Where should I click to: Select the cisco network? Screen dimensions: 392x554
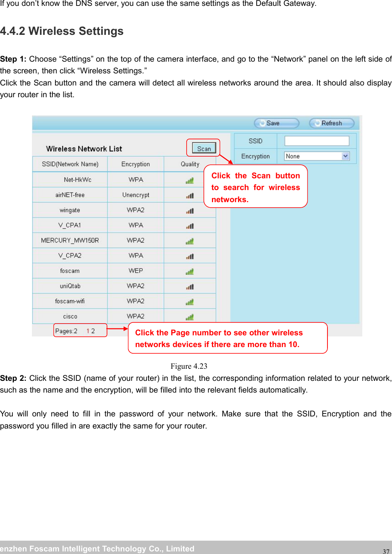point(70,316)
